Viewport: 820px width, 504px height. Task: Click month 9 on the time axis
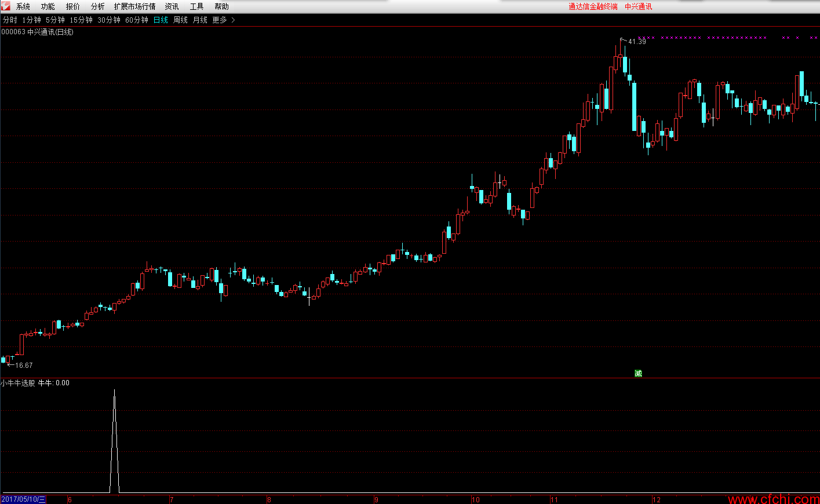point(377,499)
